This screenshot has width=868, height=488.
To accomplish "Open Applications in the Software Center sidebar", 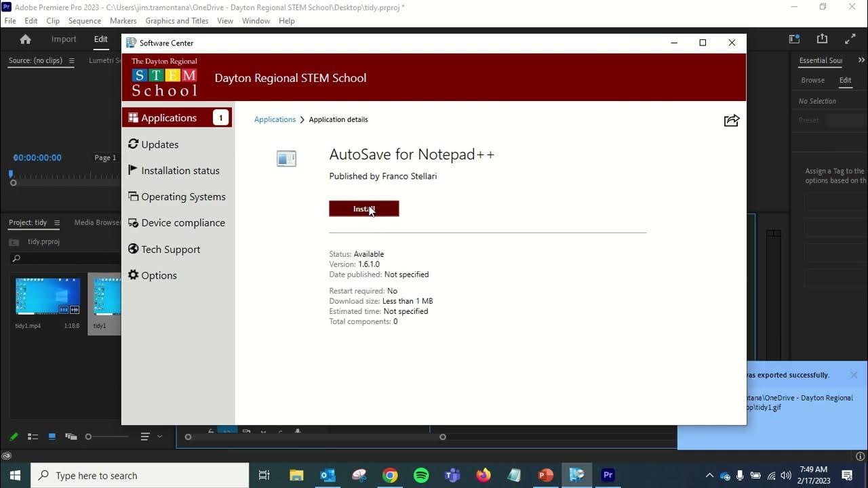I will (x=177, y=118).
